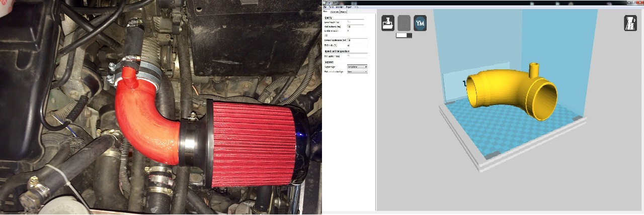This screenshot has width=644, height=215.
Task: Share the model via the YM icon
Action: click(x=420, y=23)
